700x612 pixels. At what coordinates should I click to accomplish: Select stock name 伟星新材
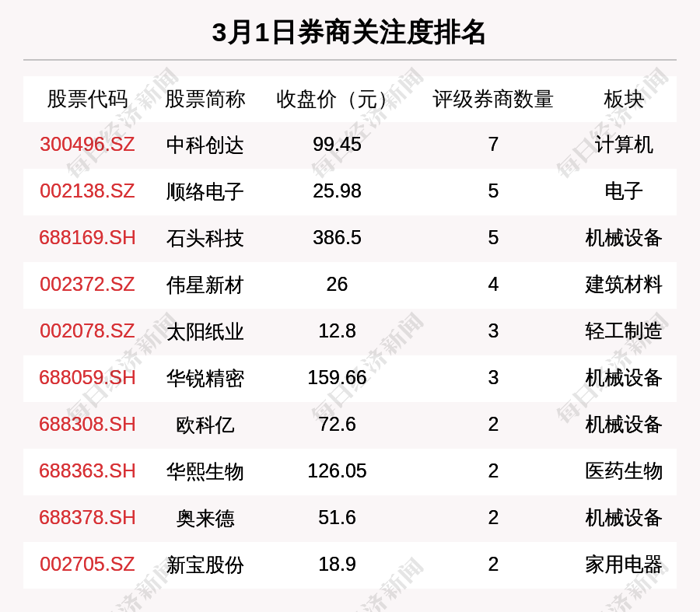[205, 285]
